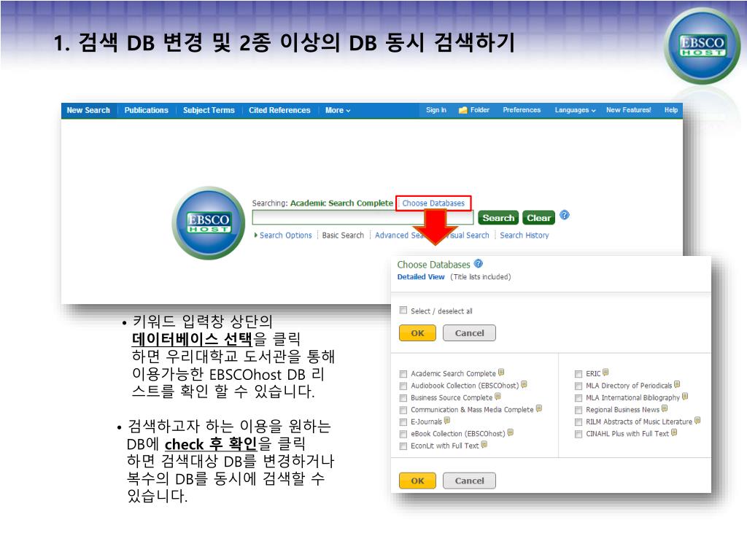747x560 pixels.
Task: Check RILM Abstracts of Music Literature
Action: [x=578, y=422]
